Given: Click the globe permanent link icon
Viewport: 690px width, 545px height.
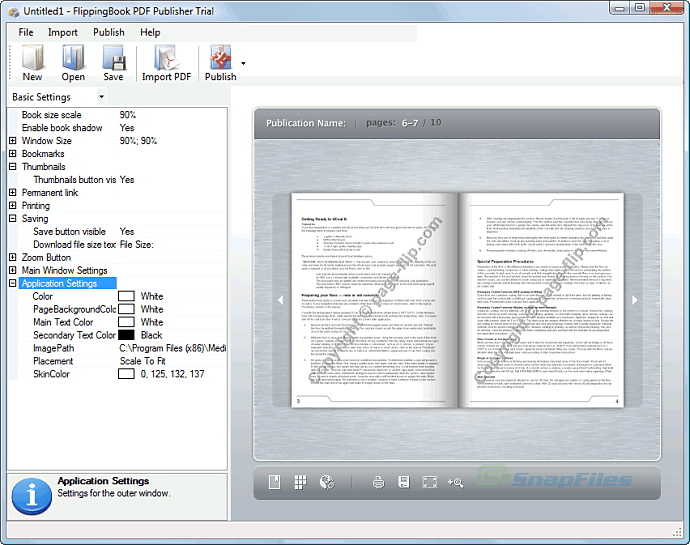Looking at the screenshot, I should (327, 482).
